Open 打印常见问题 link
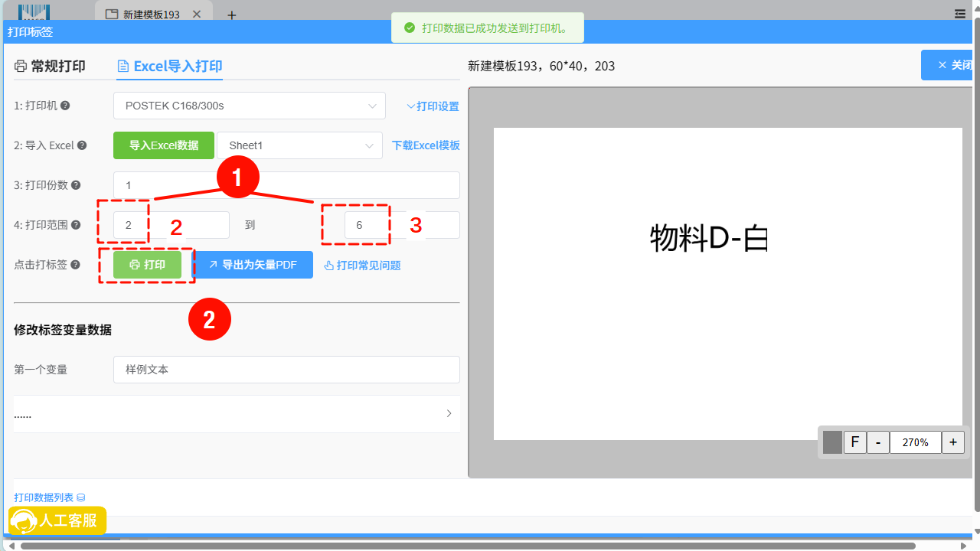Viewport: 980px width, 551px height. pos(362,266)
